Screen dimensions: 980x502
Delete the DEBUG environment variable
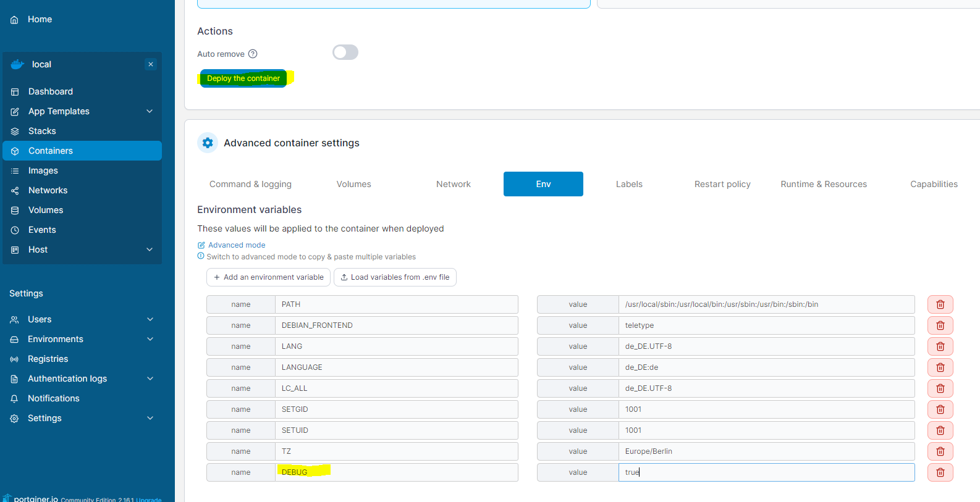click(940, 472)
